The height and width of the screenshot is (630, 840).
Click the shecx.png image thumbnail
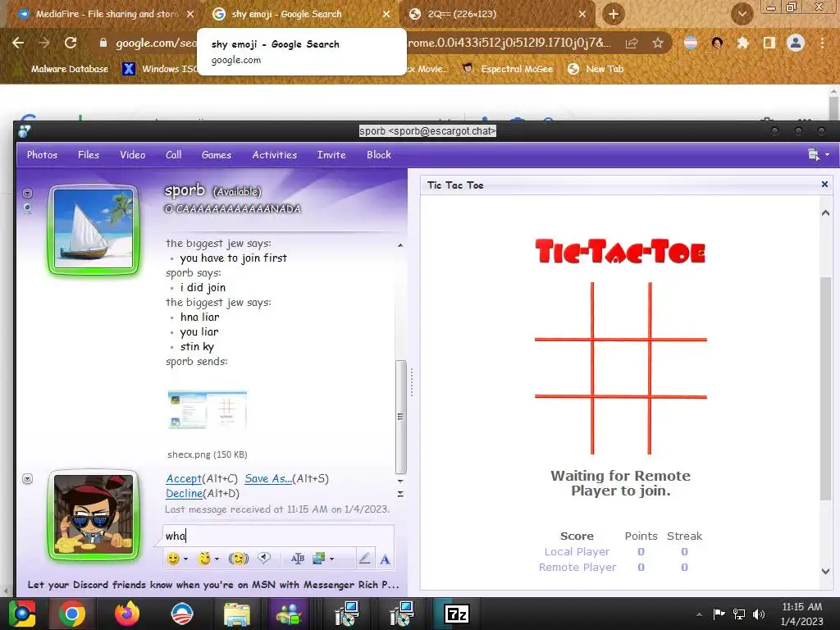click(208, 410)
